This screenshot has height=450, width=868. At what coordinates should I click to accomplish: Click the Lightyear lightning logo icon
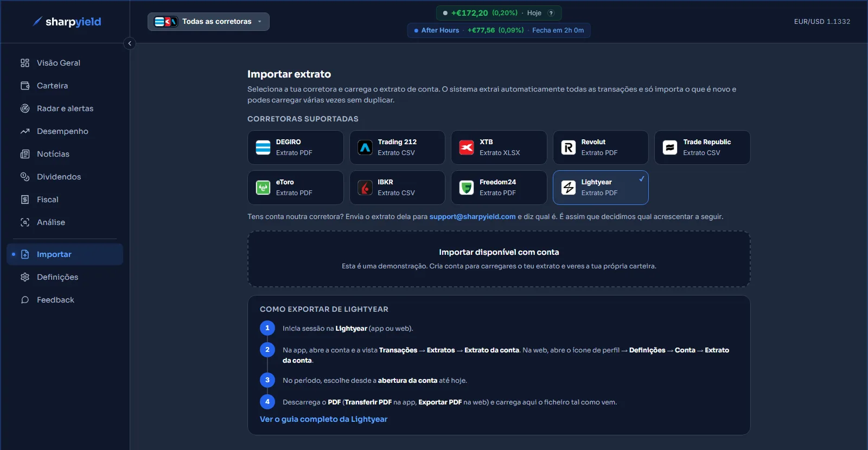point(569,188)
